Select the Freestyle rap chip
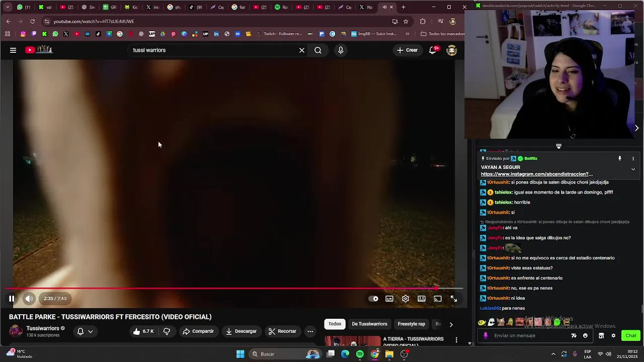The height and width of the screenshot is (362, 644). pyautogui.click(x=411, y=324)
